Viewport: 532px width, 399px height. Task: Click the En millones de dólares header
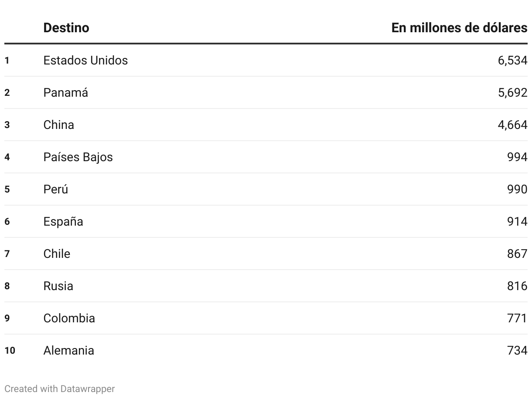[x=459, y=28]
